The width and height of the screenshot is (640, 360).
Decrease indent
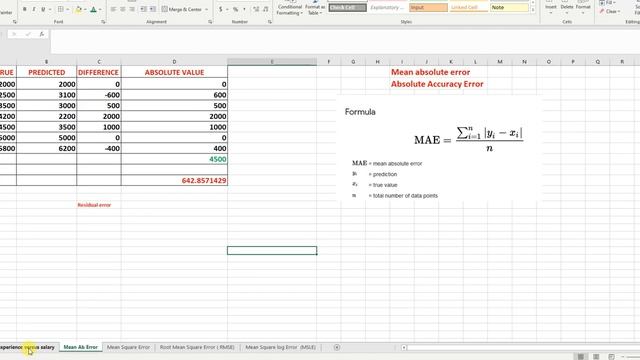143,9
